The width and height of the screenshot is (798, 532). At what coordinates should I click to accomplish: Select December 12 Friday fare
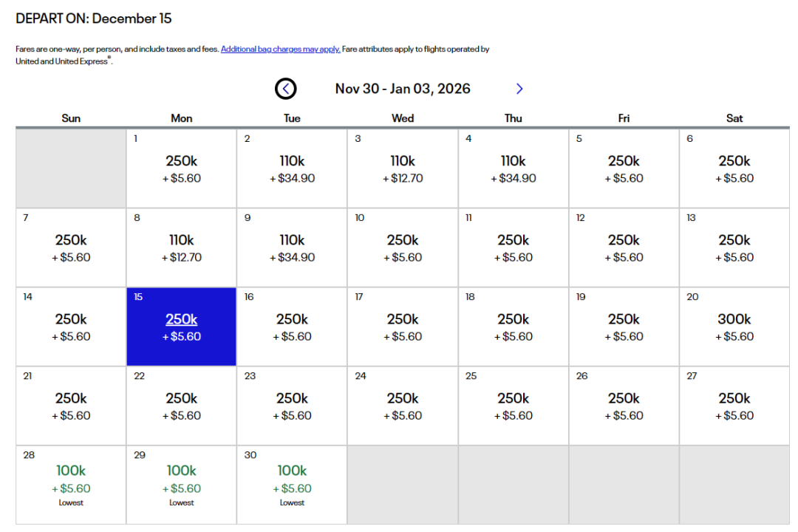coord(624,248)
